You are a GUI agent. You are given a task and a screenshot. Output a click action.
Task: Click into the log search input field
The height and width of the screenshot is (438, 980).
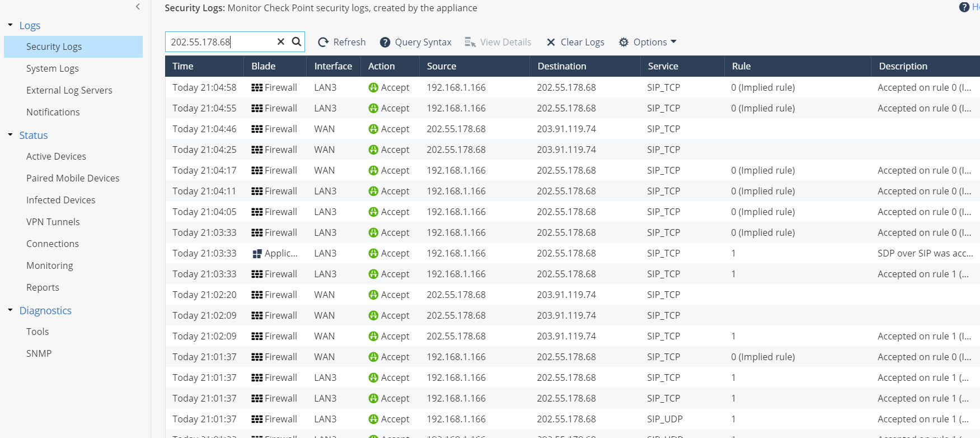coord(221,42)
